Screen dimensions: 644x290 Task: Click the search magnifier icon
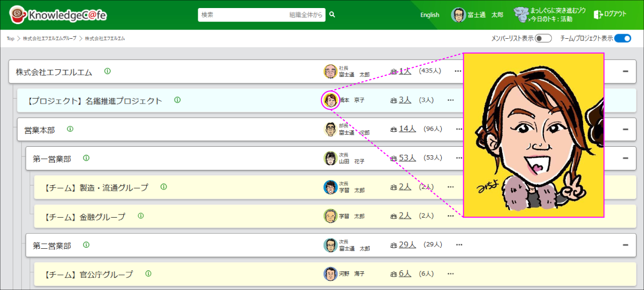pos(332,15)
